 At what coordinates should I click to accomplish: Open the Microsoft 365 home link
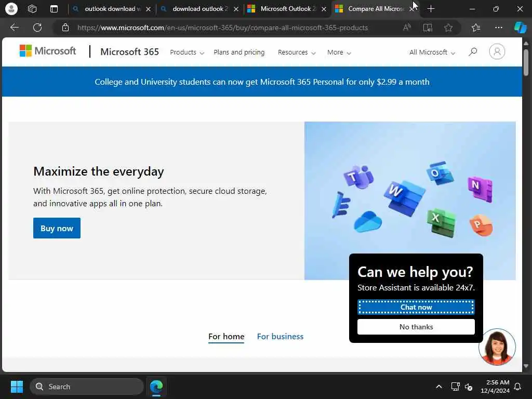click(x=129, y=51)
